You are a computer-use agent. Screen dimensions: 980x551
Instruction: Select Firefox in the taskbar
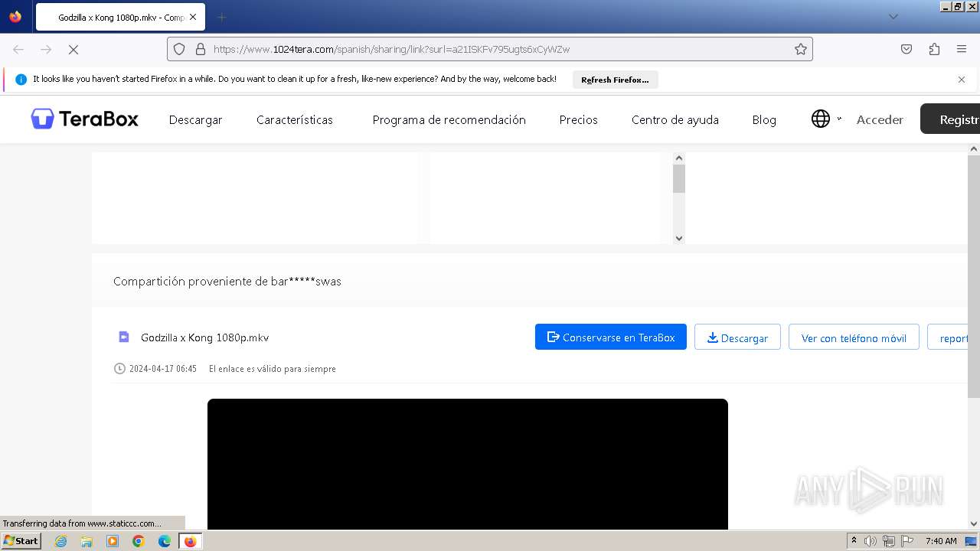tap(190, 541)
